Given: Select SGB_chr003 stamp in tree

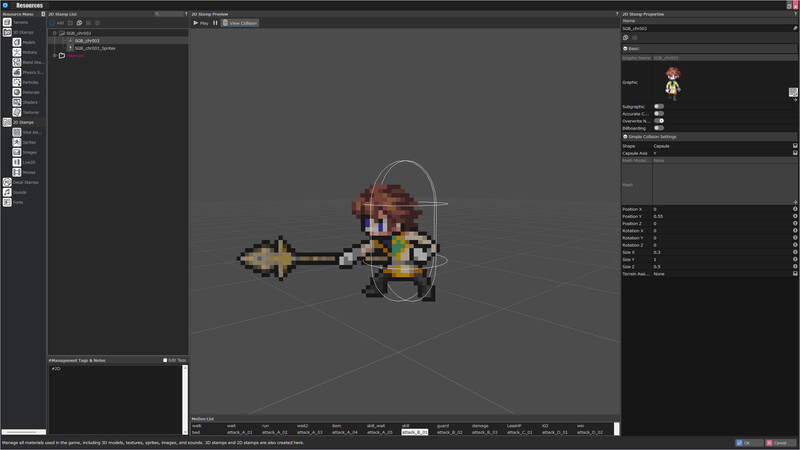Looking at the screenshot, I should pos(87,41).
